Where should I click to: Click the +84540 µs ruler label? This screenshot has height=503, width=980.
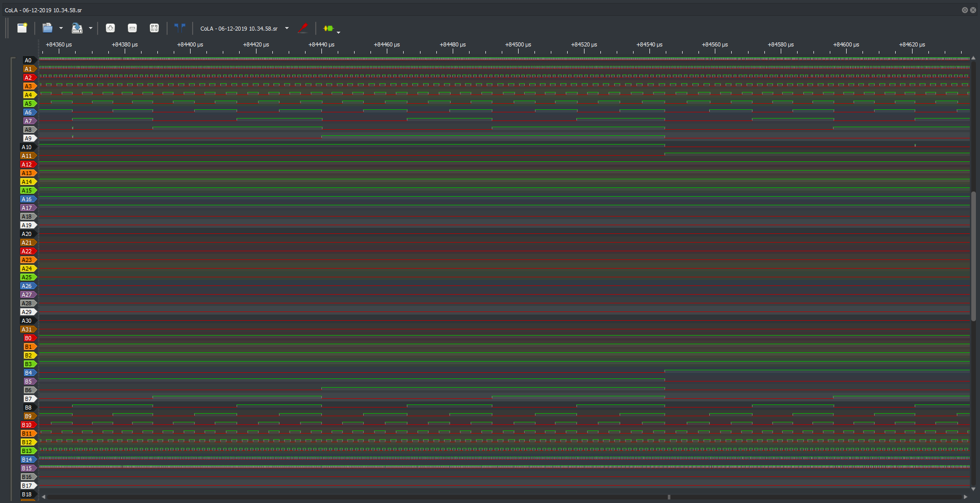pos(649,44)
